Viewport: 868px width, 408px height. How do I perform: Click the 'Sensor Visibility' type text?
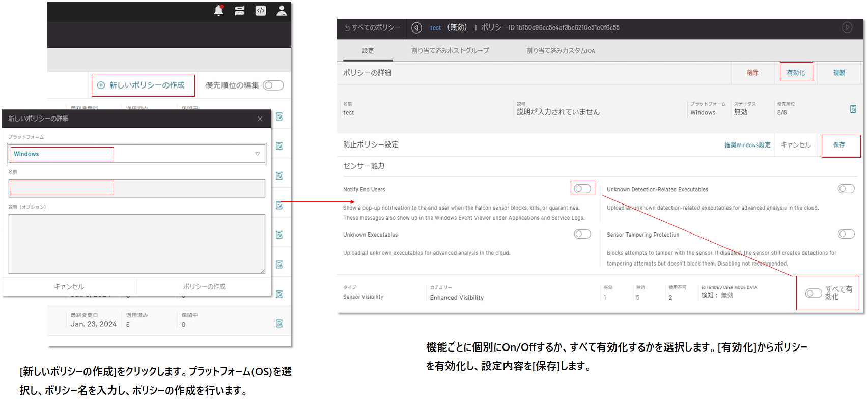click(363, 297)
